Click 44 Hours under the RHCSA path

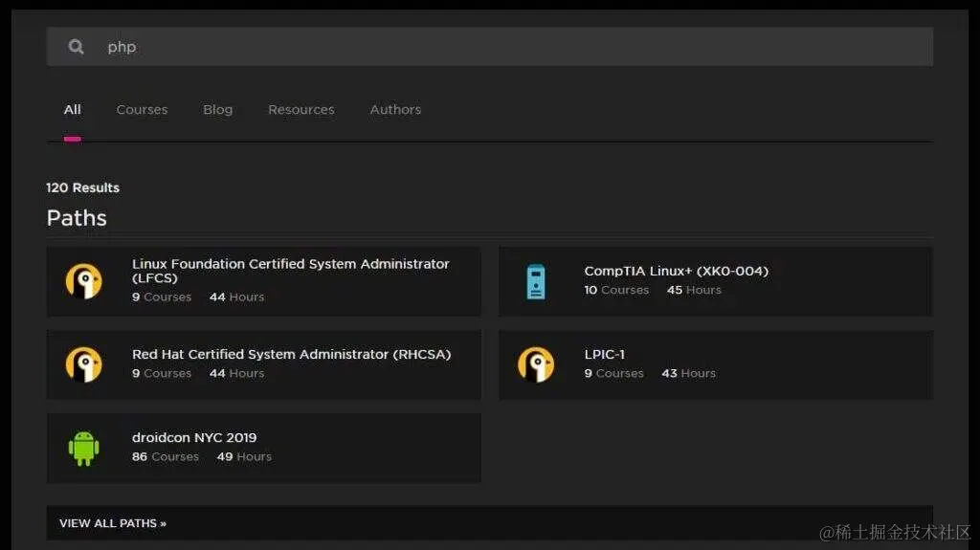(x=237, y=373)
